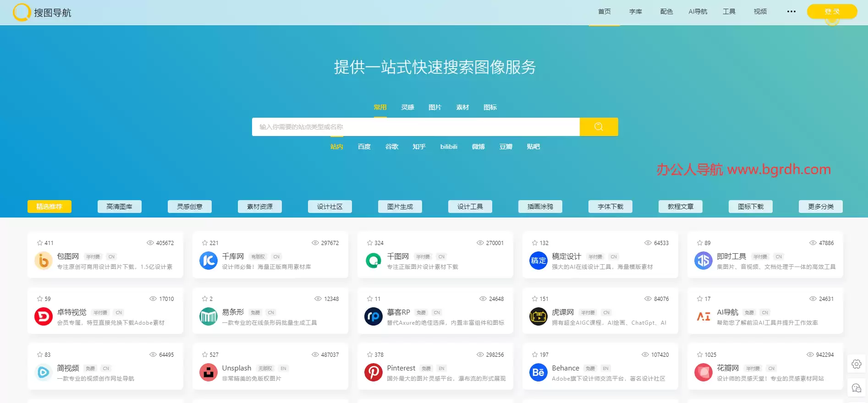Click the yellow search magnifier button
868x403 pixels.
(599, 127)
